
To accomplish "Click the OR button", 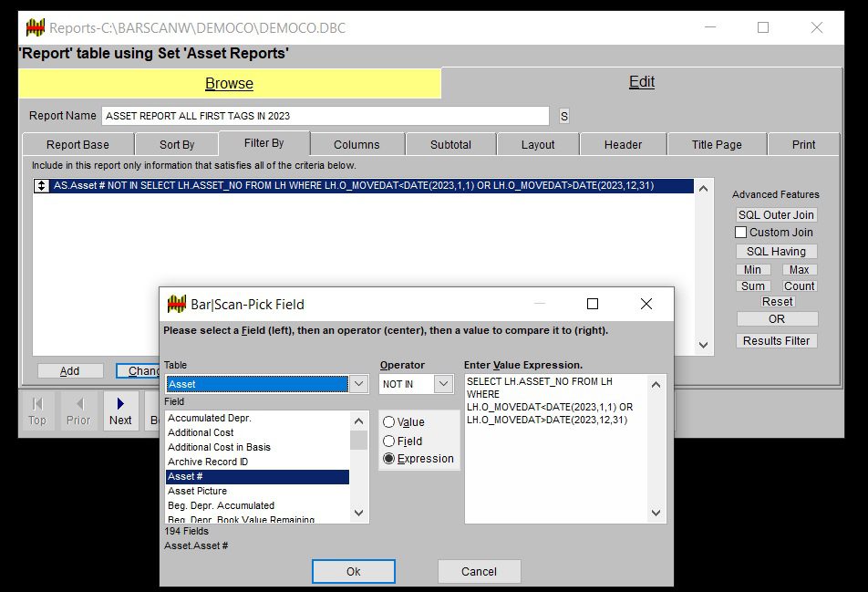I will click(777, 319).
